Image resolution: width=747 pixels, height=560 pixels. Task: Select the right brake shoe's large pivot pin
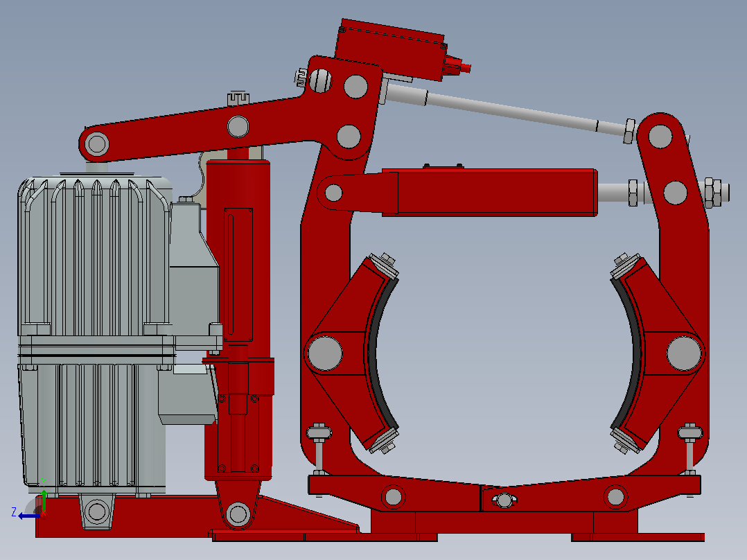tap(684, 353)
